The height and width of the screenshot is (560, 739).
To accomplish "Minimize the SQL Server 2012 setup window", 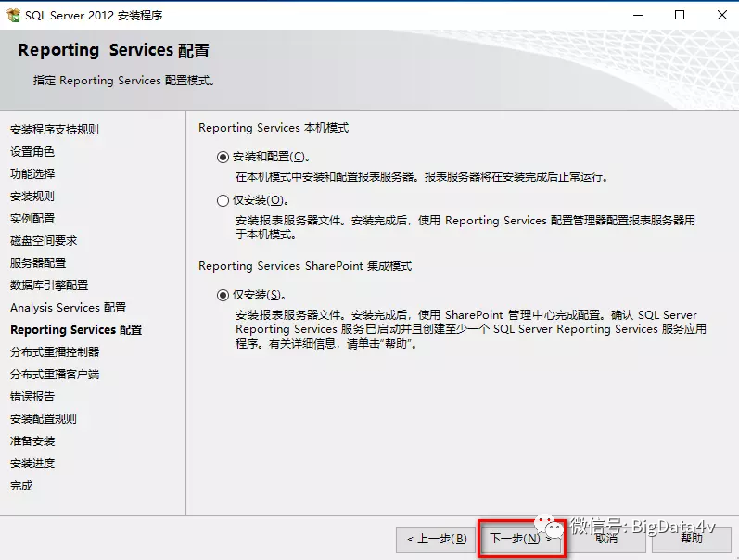I will point(638,15).
